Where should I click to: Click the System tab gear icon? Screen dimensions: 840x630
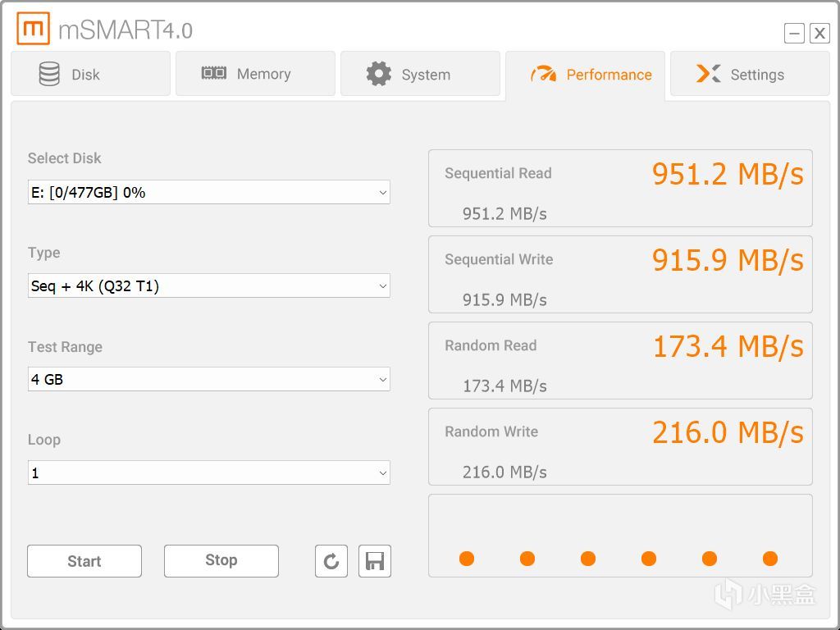pos(379,74)
